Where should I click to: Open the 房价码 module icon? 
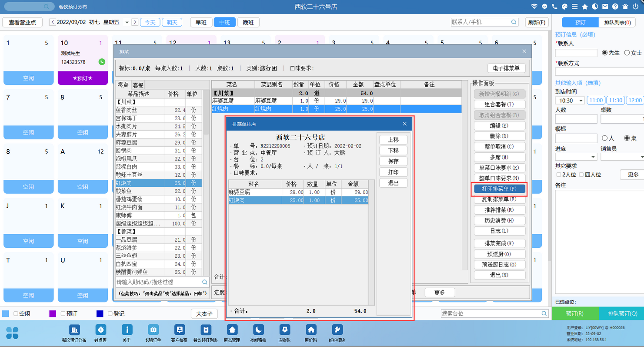click(x=311, y=330)
